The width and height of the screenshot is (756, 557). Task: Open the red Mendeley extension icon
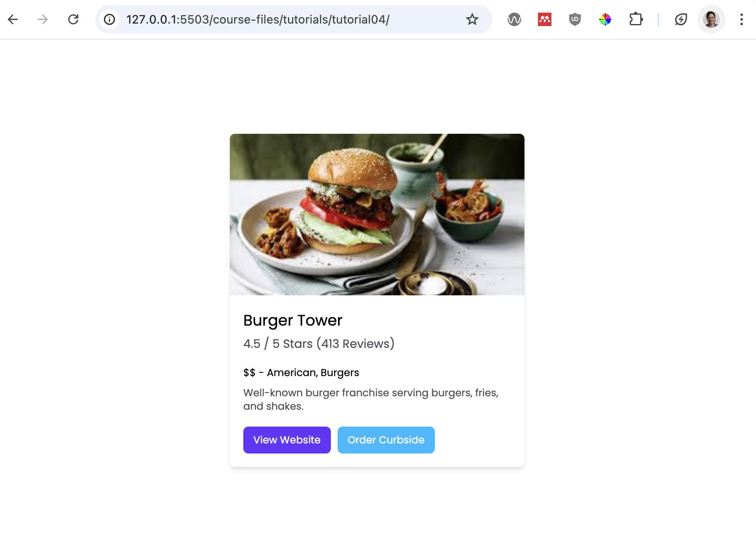545,19
